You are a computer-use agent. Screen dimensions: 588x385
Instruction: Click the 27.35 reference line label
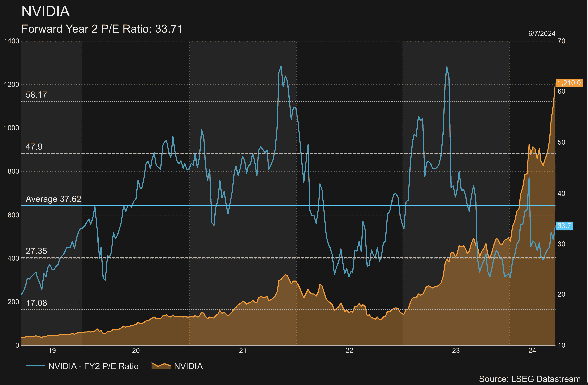pos(36,251)
